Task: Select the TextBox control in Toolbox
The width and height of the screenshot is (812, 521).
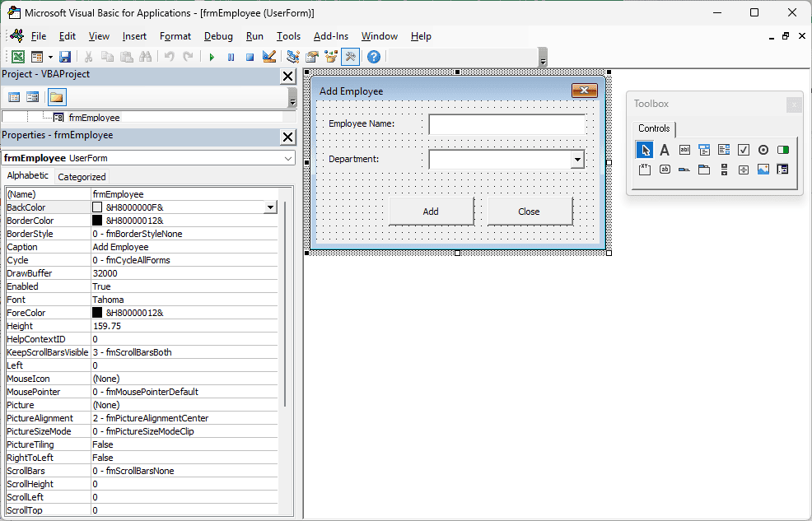Action: [684, 150]
